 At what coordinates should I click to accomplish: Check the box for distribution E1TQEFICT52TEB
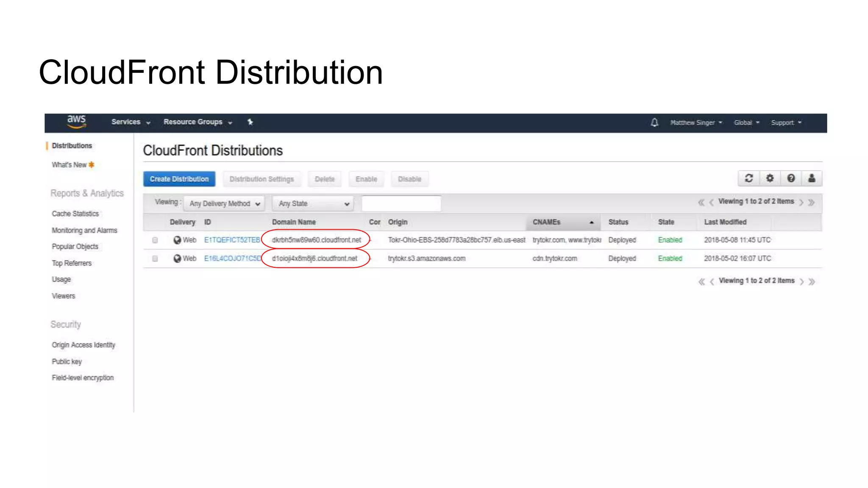pos(155,240)
